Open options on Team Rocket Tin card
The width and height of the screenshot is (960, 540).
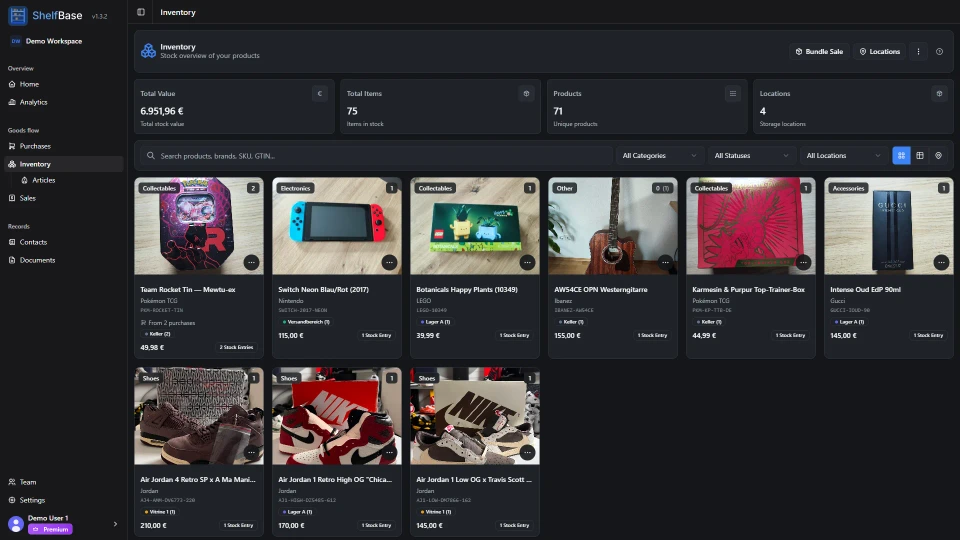point(251,263)
